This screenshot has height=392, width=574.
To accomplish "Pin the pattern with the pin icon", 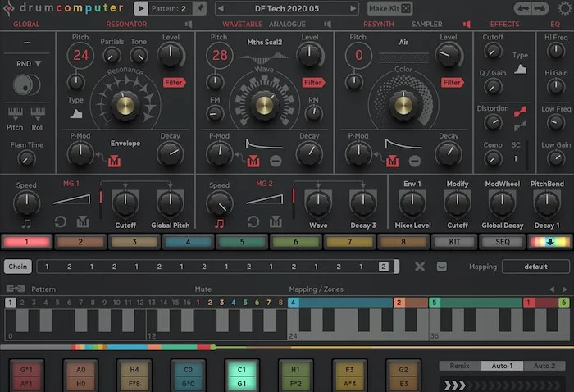I will 200,8.
